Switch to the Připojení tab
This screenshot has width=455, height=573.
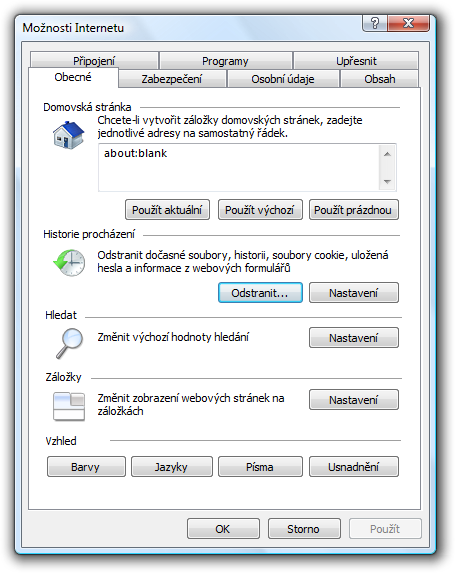click(94, 60)
